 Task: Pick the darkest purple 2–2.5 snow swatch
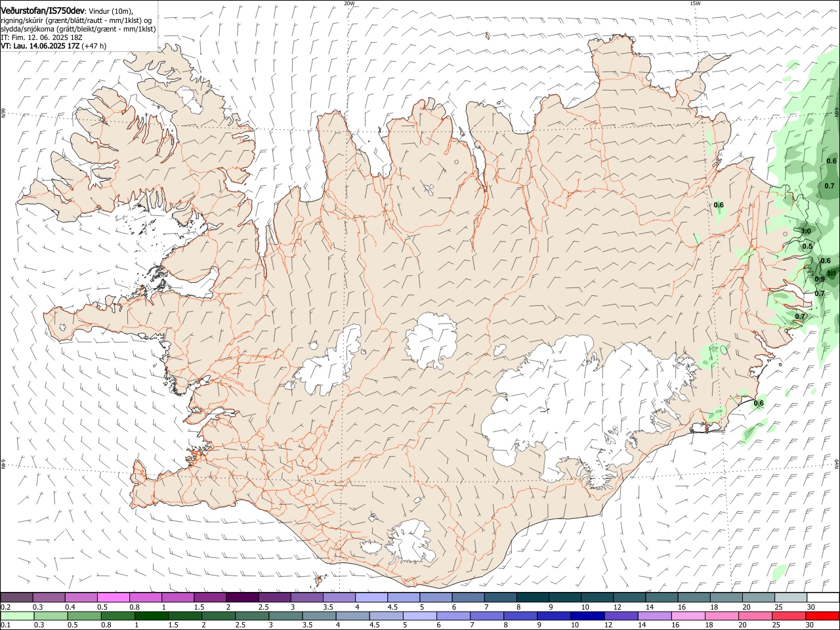coord(243,597)
